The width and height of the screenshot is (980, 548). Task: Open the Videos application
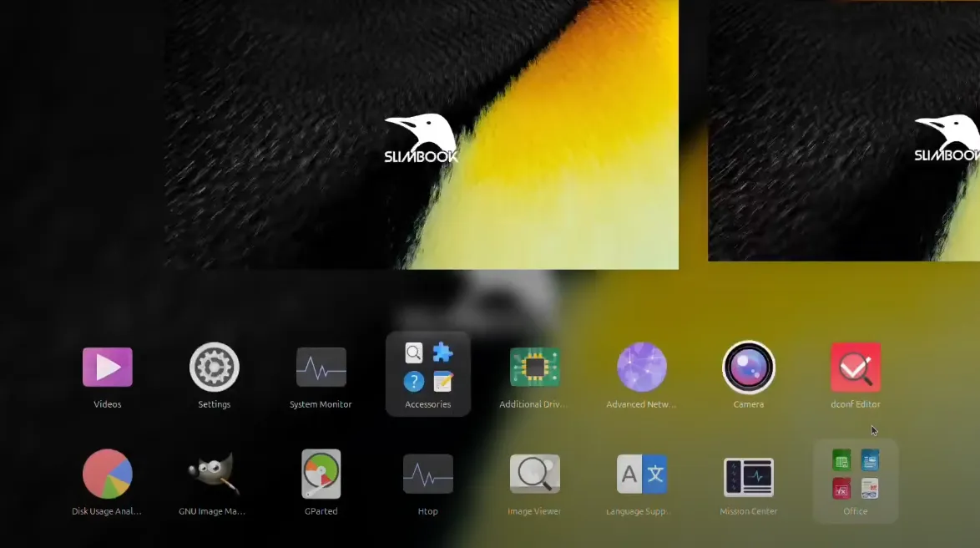pos(107,366)
